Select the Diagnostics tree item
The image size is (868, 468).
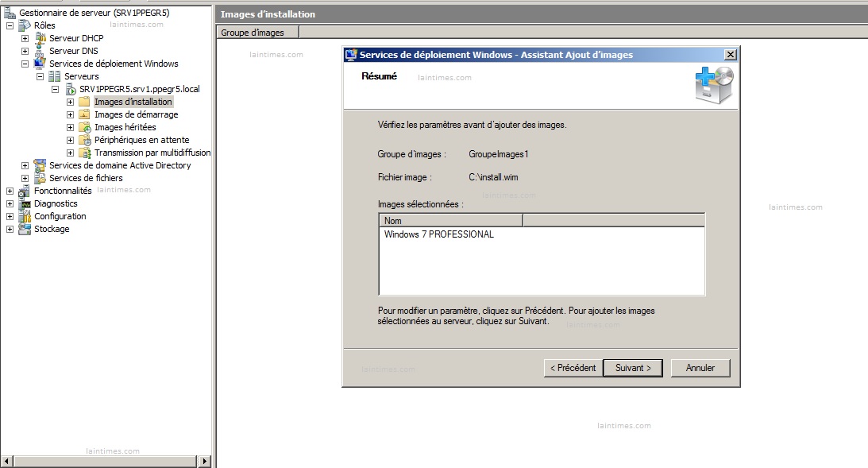[x=56, y=204]
